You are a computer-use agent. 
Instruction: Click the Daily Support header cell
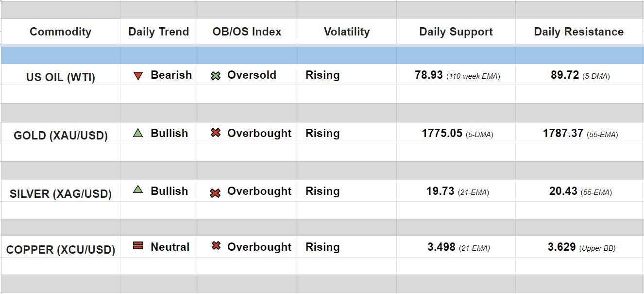pos(456,32)
